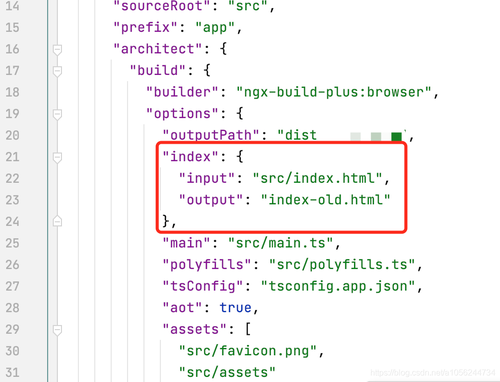Collapse the "assets" array fold marker

(x=57, y=330)
